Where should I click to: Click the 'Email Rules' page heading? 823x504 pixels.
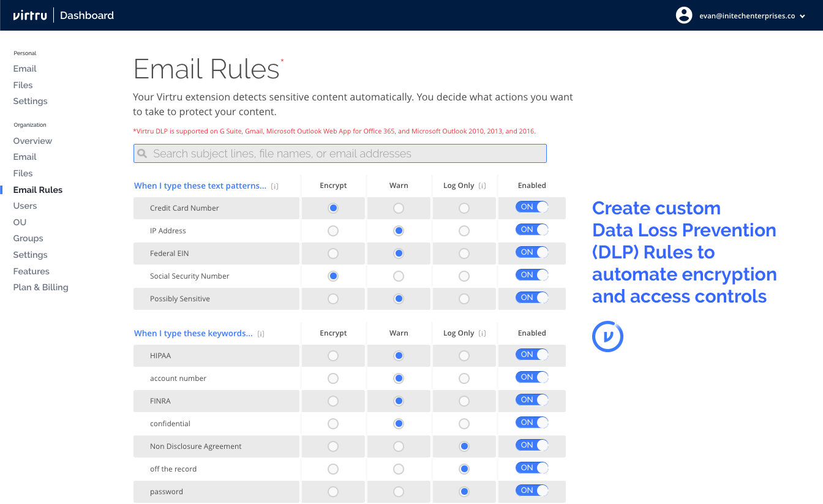(206, 69)
